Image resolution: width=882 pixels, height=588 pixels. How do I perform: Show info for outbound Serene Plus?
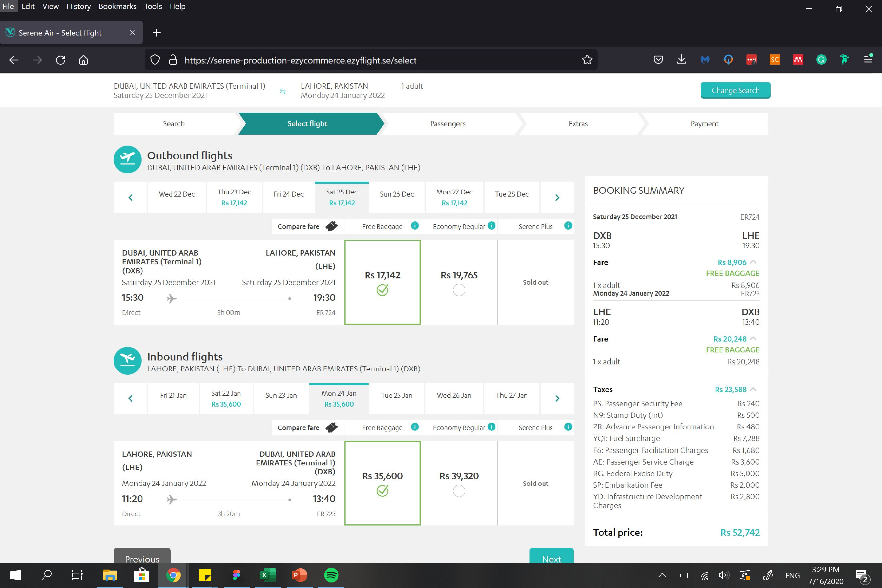[568, 225]
